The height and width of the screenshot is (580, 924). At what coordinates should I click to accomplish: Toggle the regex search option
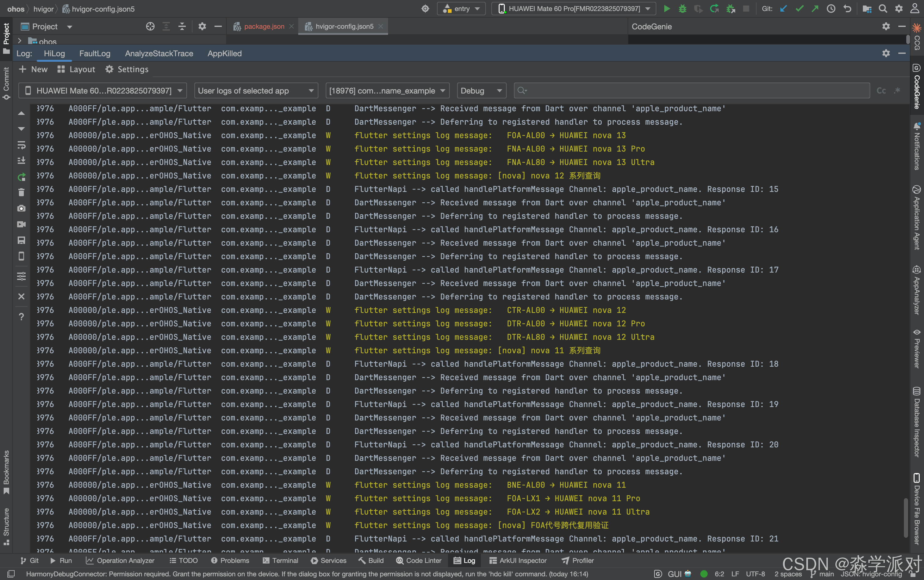pos(897,91)
